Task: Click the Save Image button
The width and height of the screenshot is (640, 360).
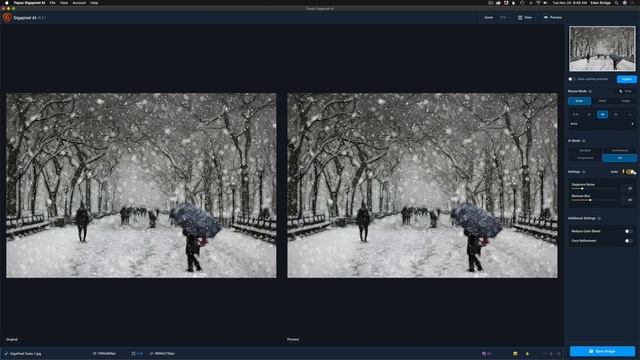Action: point(602,351)
